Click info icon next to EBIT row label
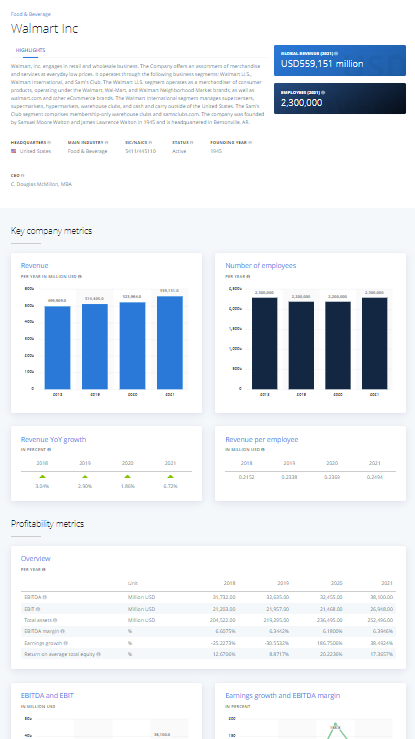The width and height of the screenshot is (415, 739). coord(38,609)
